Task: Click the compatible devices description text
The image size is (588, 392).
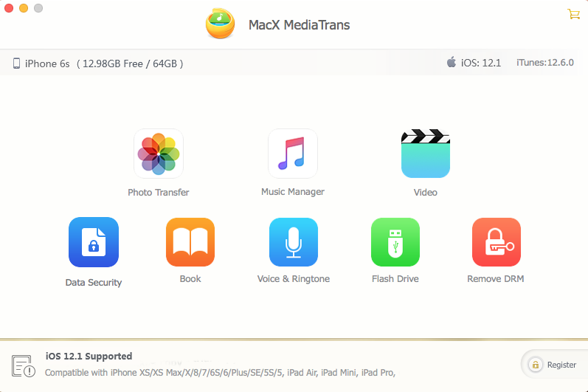Action: pos(220,373)
